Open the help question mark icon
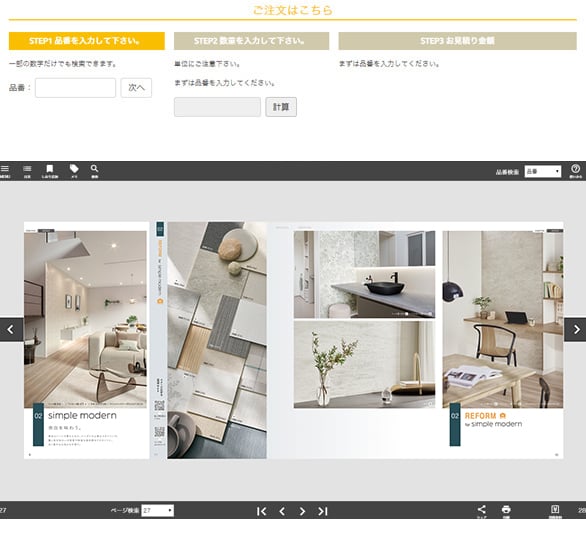The image size is (586, 547). tap(576, 171)
